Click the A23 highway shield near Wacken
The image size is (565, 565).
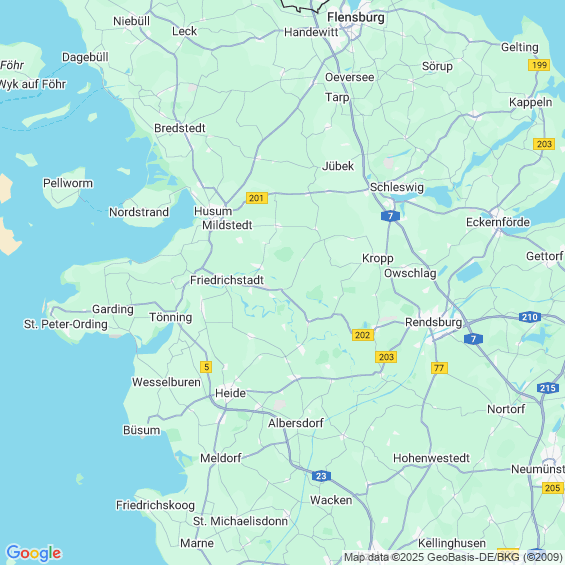pos(321,476)
